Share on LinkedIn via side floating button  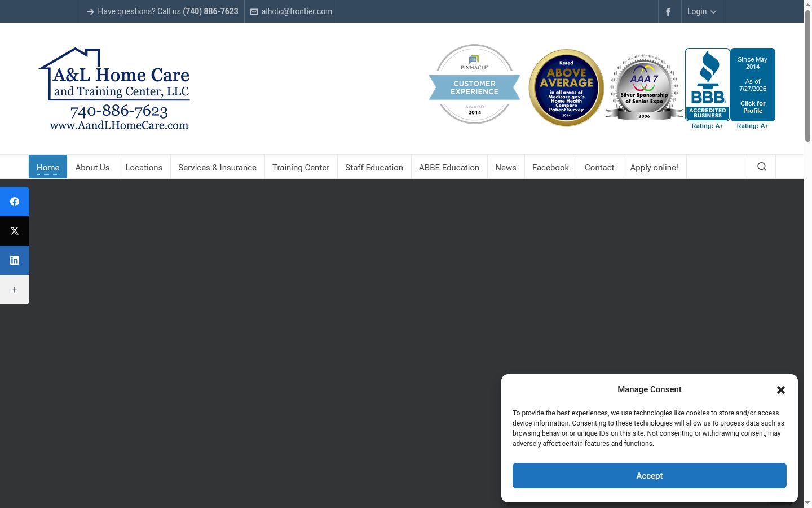[15, 260]
